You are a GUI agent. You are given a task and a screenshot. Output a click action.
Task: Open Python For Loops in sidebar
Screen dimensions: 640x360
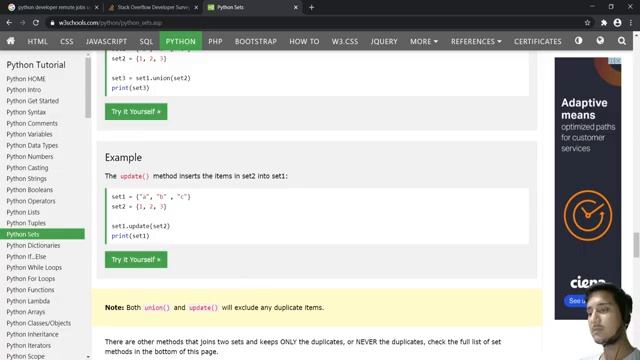(x=31, y=279)
